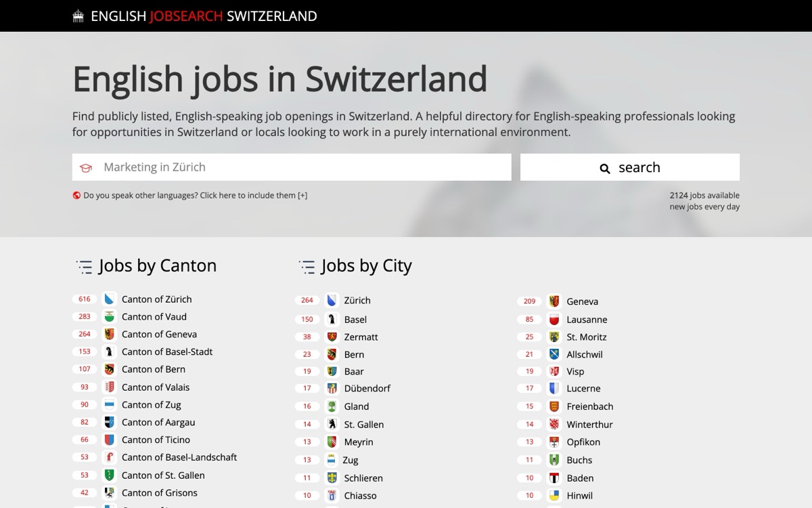
Task: Open Zermatt city jobs link
Action: point(361,337)
